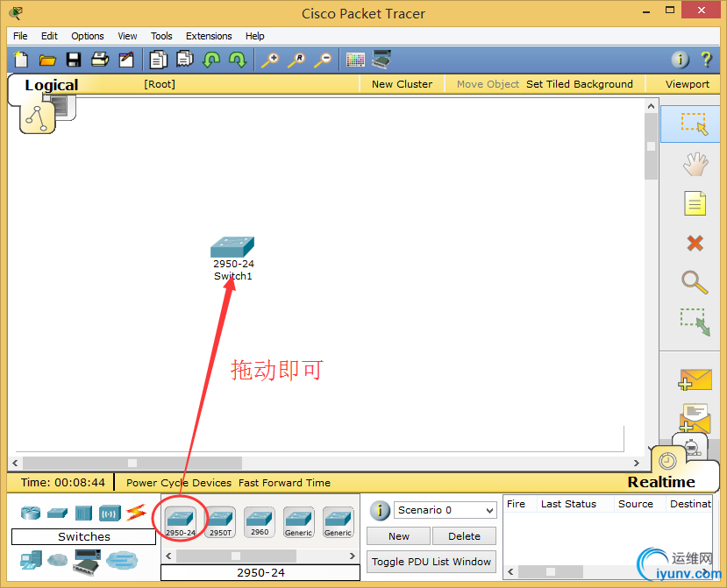Click the Copy toolbar icon
The height and width of the screenshot is (588, 727).
pyautogui.click(x=159, y=60)
